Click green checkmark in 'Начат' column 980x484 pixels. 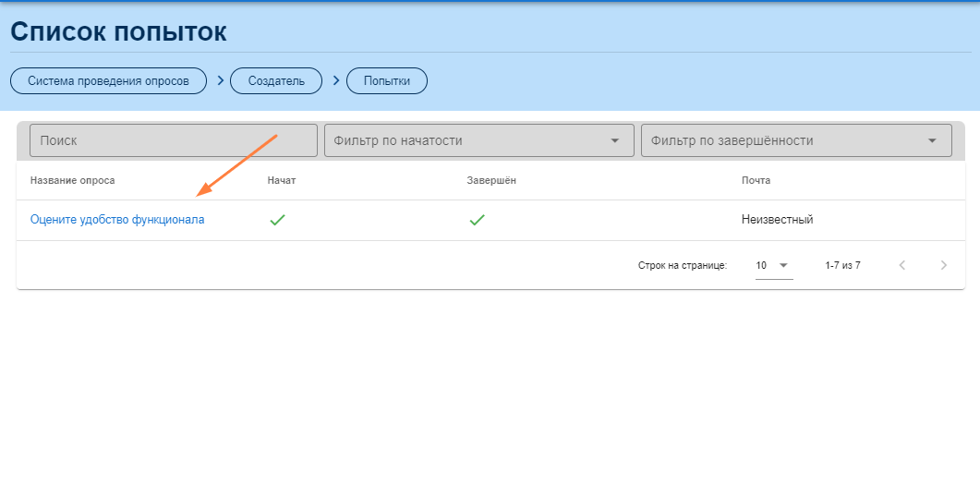coord(276,220)
